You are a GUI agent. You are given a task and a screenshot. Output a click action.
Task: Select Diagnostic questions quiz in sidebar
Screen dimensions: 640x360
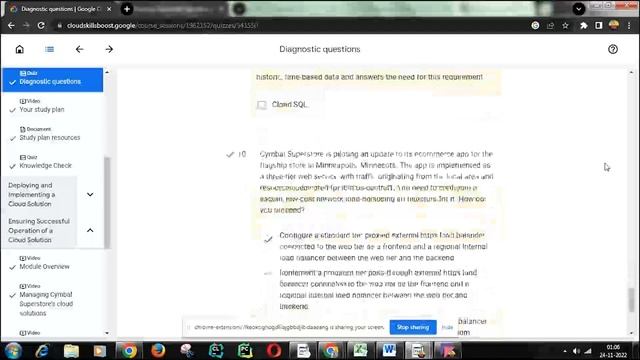click(53, 80)
